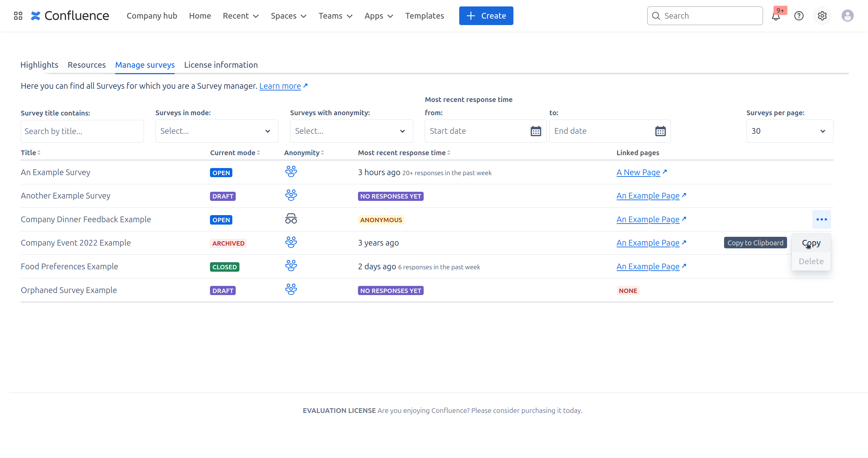Image resolution: width=868 pixels, height=458 pixels.
Task: Open the Surveys per page dropdown
Action: click(789, 131)
